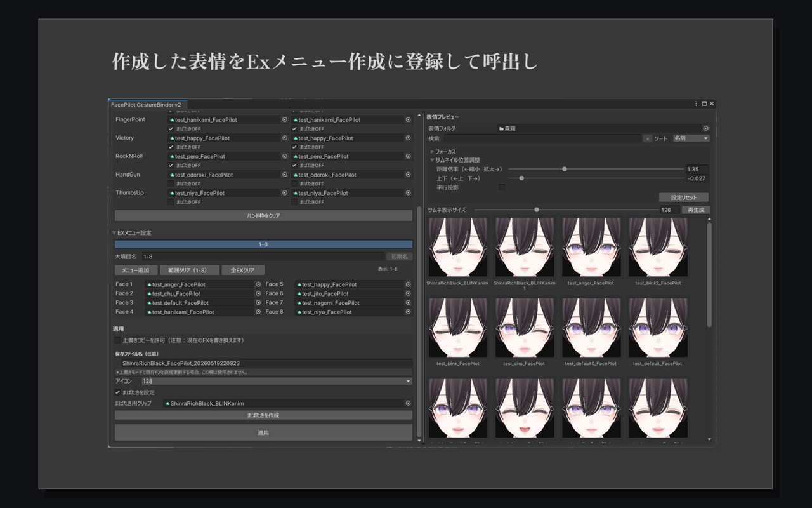
Task: Check left まばたきOFF under HandGun
Action: [x=171, y=184]
